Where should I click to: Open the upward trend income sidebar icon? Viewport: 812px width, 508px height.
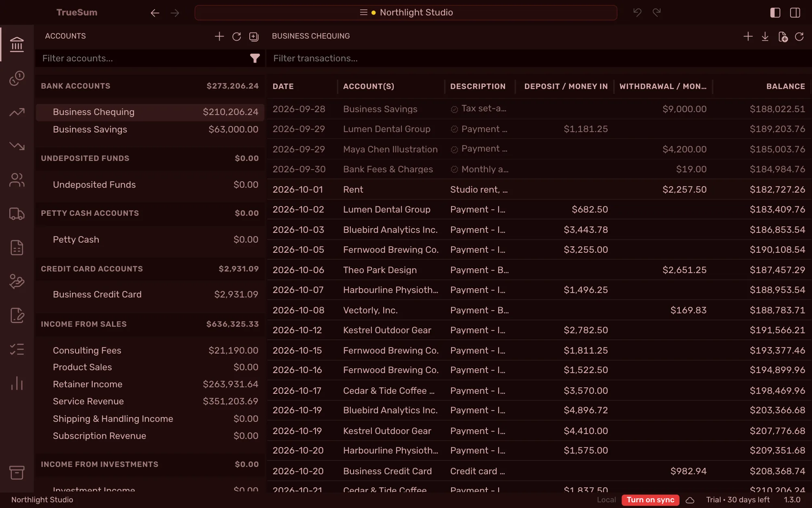(17, 112)
